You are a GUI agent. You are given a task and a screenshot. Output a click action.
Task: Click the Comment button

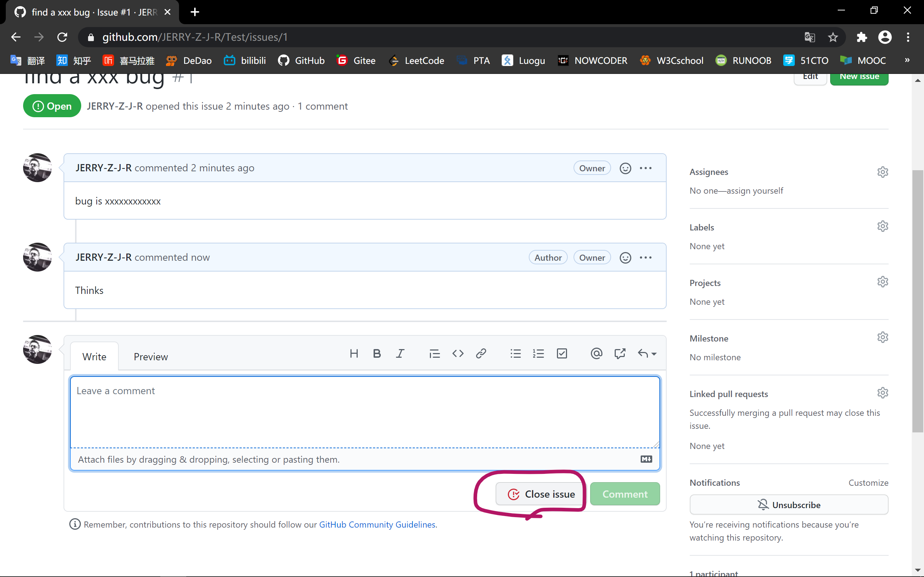point(625,494)
